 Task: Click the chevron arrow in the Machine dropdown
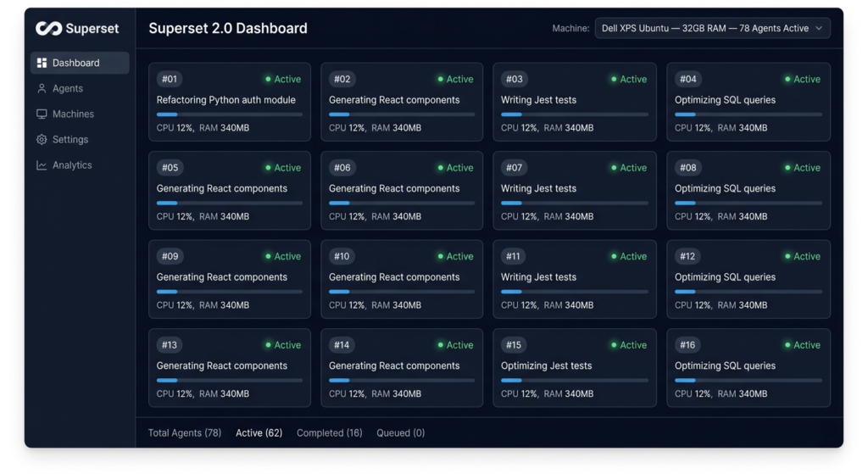[x=819, y=28]
